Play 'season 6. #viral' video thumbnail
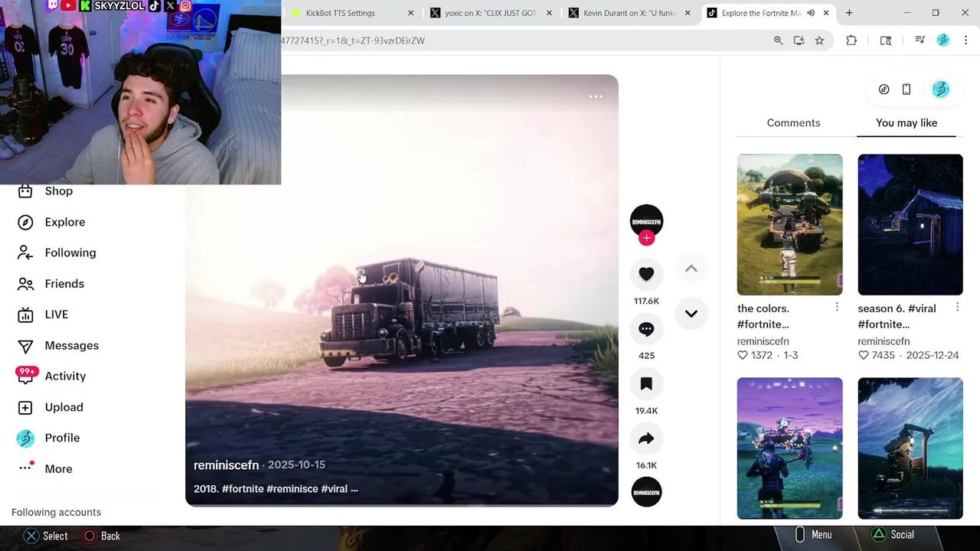This screenshot has width=980, height=551. point(910,224)
